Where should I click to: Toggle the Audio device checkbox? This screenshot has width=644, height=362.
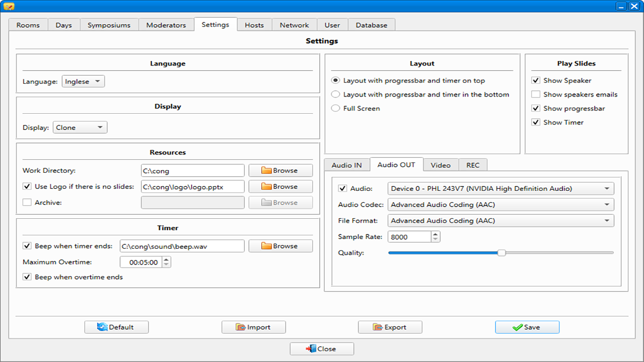(342, 189)
